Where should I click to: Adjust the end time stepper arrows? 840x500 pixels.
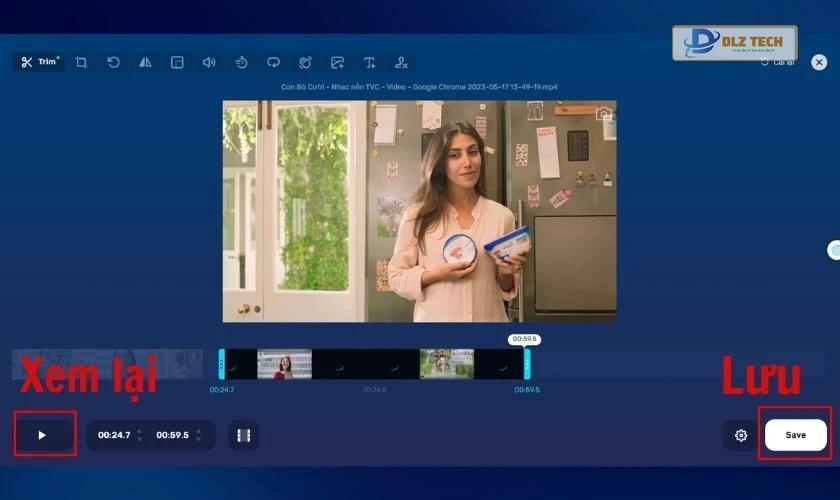pyautogui.click(x=198, y=435)
